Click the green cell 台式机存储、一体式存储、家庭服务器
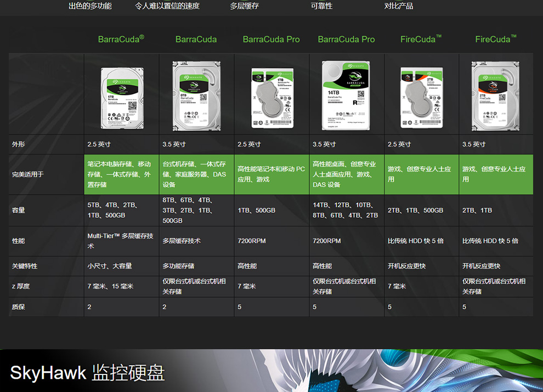543x392 pixels. tap(197, 174)
